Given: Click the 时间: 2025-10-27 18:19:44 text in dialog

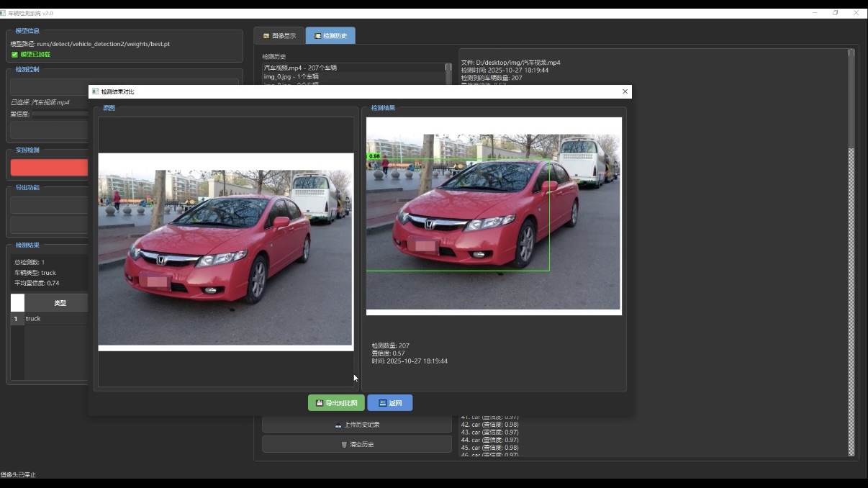Looking at the screenshot, I should [x=410, y=361].
